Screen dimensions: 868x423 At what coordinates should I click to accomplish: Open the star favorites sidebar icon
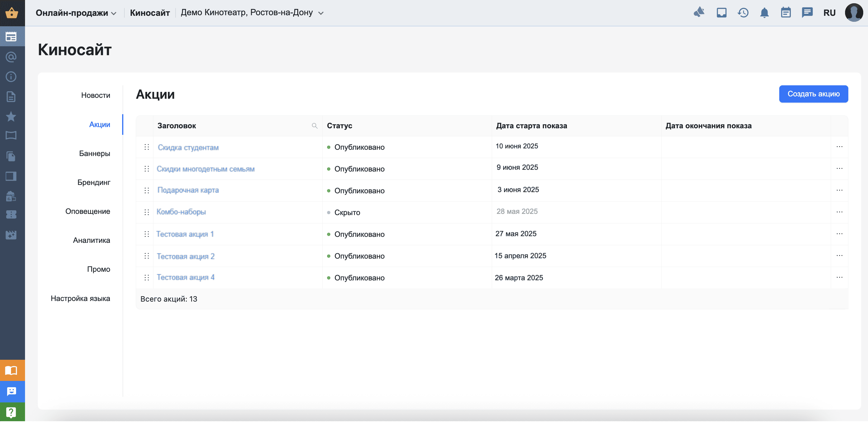point(11,117)
